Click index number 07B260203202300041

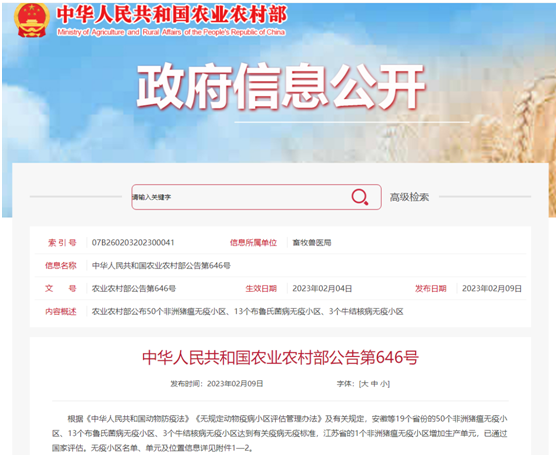(x=133, y=243)
